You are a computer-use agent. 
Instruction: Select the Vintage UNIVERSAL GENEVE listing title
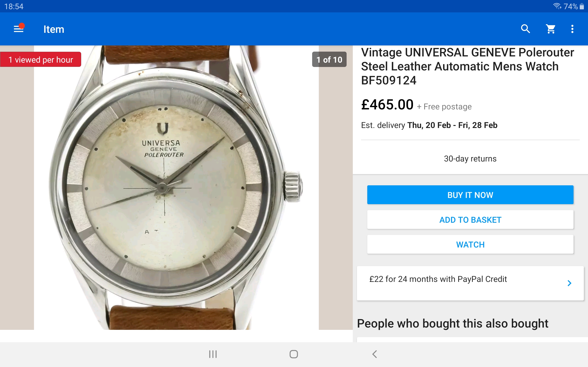tap(468, 66)
